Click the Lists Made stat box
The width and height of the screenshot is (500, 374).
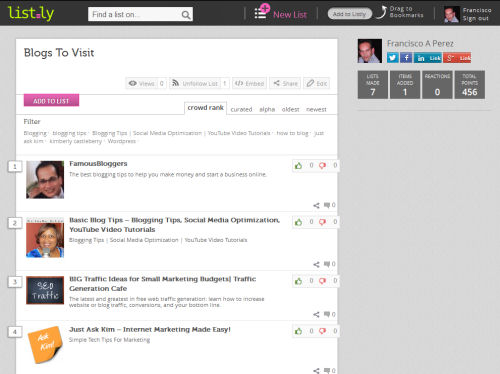373,85
